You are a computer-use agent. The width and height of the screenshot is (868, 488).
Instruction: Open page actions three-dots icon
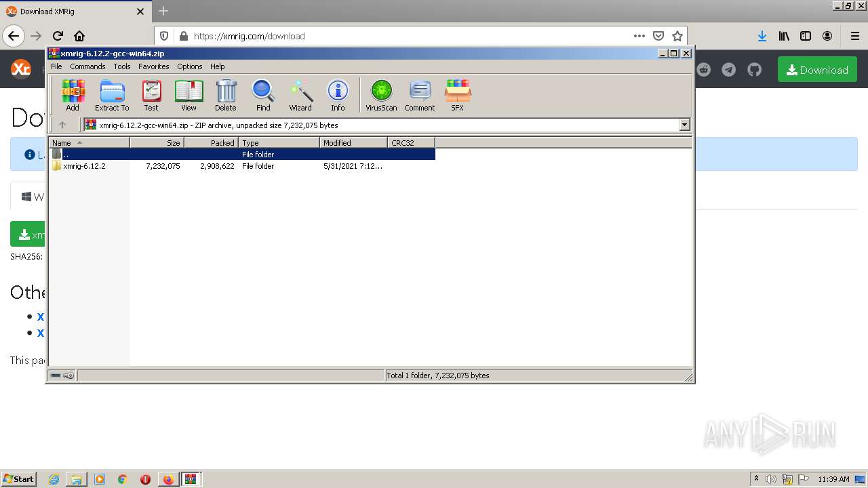pyautogui.click(x=639, y=36)
